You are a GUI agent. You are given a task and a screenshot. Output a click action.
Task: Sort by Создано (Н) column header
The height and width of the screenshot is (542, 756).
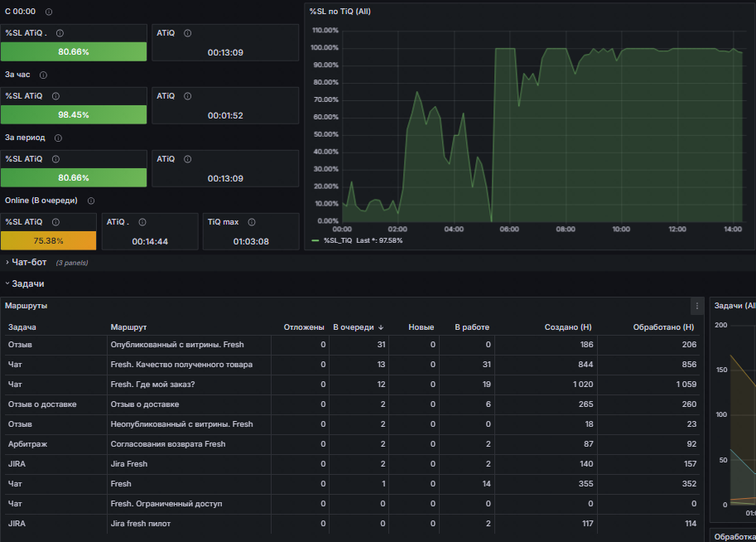click(568, 327)
